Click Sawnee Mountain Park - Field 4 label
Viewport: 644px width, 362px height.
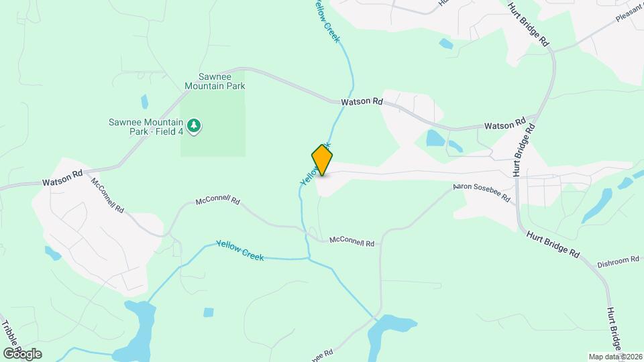coord(146,127)
